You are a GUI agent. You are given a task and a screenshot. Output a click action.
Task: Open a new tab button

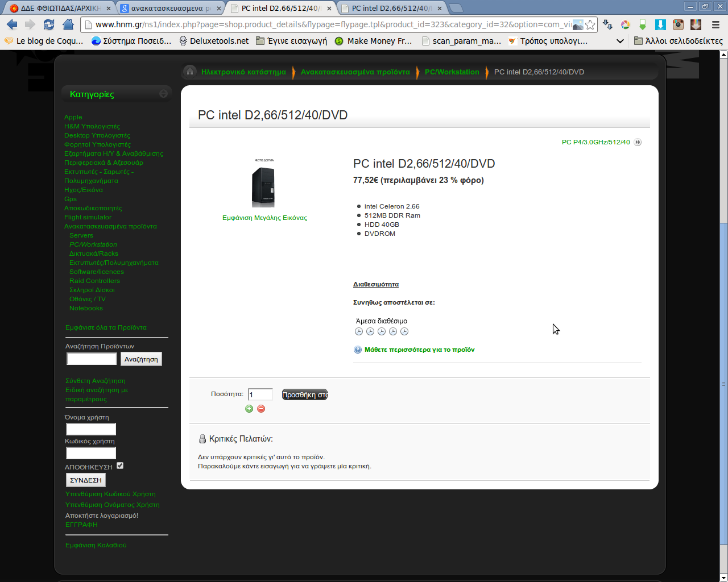coord(456,8)
